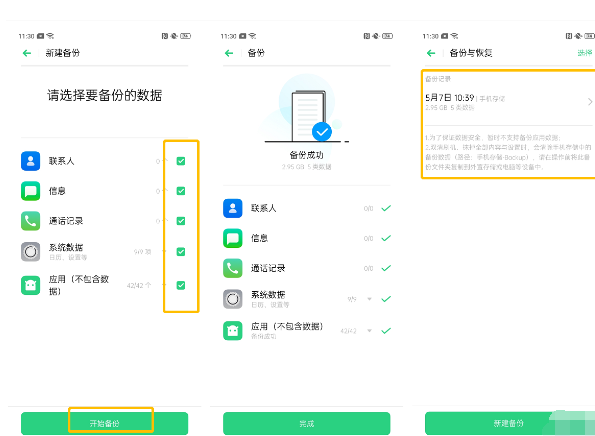Tap 通话记录 phone icon in 新建备份 list
Screen dimensions: 595x436
click(x=30, y=221)
